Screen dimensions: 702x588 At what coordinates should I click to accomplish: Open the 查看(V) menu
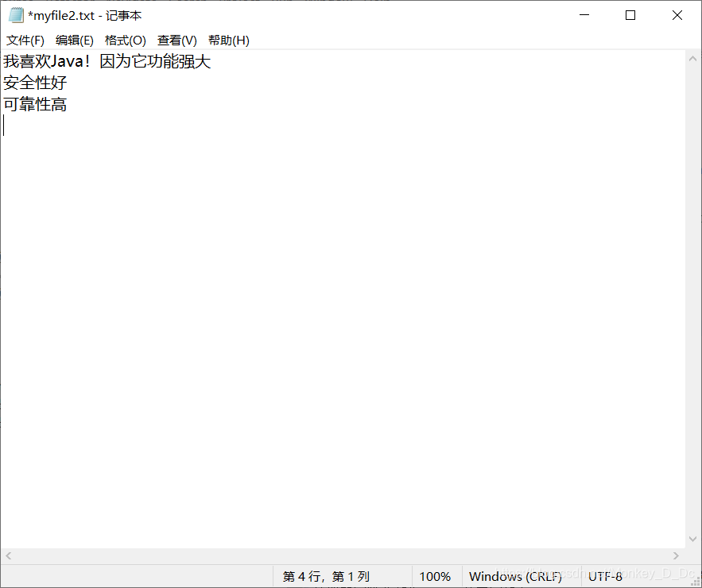point(176,41)
